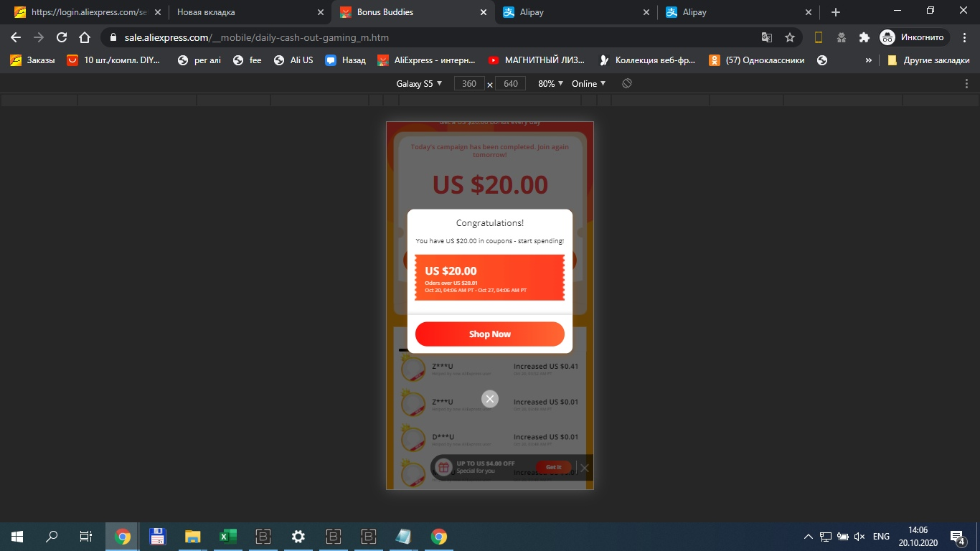Screen dimensions: 980x551
Task: Open the 80% zoom dropdown
Action: 550,84
